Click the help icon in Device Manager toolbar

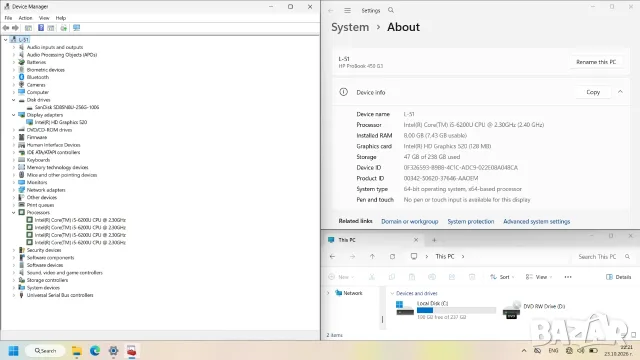tap(41, 28)
